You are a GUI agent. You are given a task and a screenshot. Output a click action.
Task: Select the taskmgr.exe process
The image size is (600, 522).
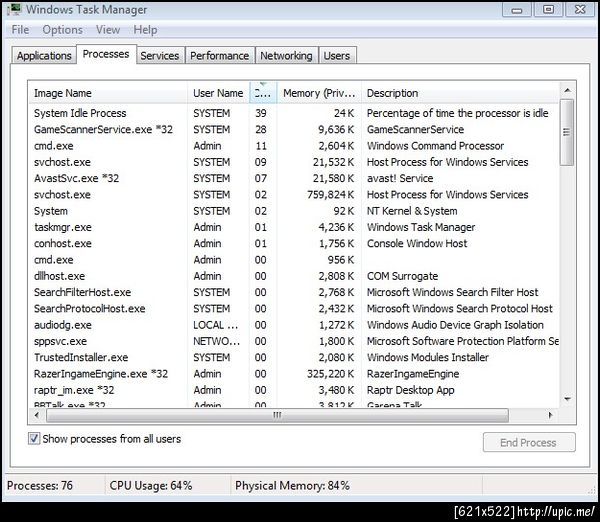pos(293,227)
